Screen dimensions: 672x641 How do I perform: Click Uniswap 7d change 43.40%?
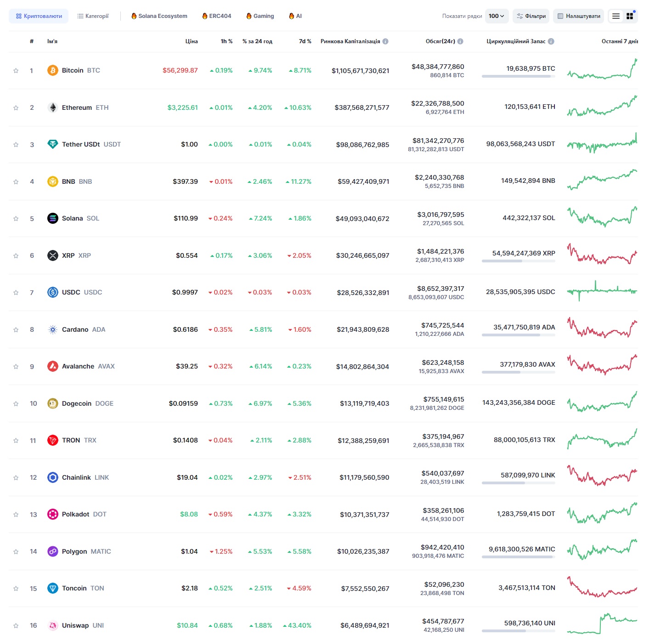(297, 625)
